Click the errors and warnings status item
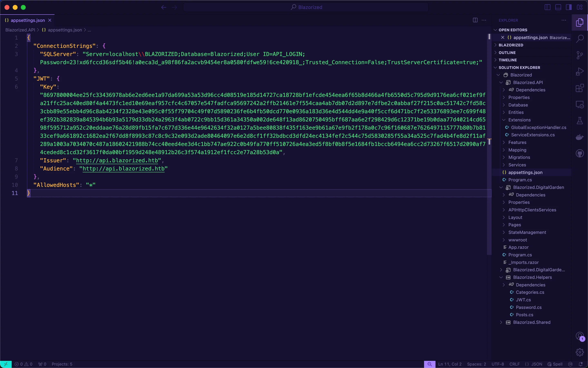Image resolution: width=588 pixels, height=368 pixels. [23, 364]
